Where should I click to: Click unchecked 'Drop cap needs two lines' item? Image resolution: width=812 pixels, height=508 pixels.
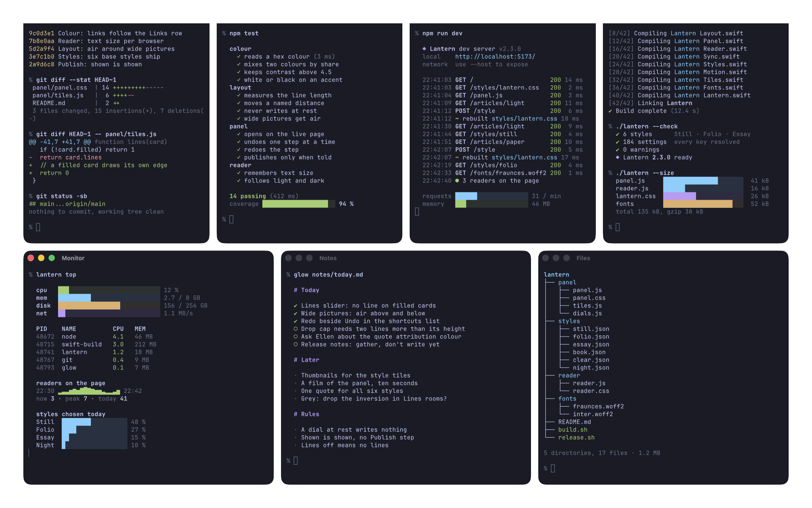click(x=379, y=329)
